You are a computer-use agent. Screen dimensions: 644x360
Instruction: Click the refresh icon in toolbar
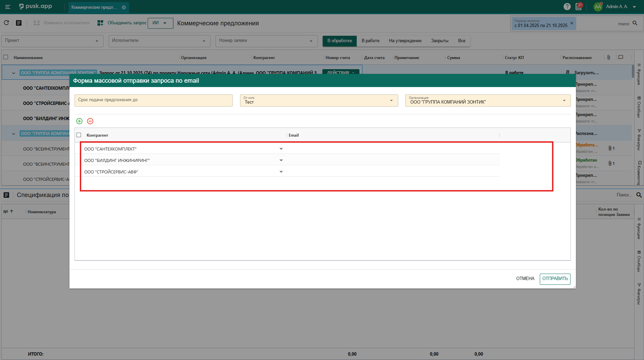click(6, 23)
